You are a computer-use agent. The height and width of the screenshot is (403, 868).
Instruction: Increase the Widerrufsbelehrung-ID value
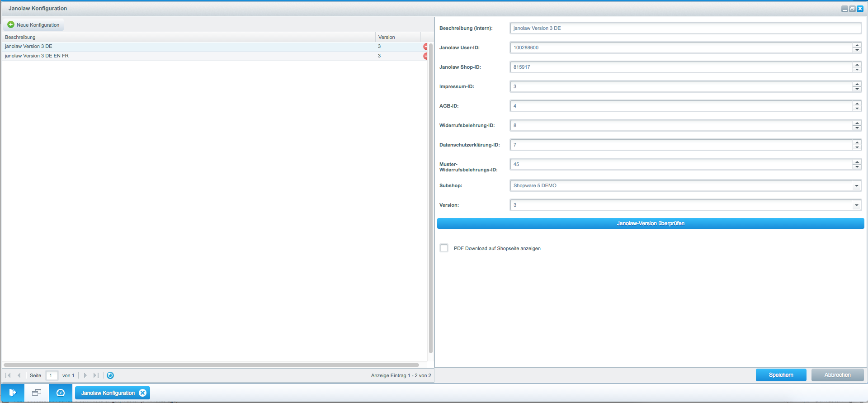pos(857,123)
